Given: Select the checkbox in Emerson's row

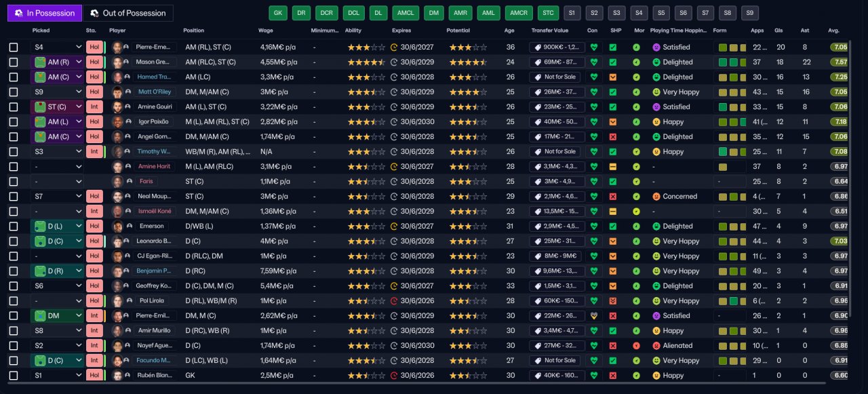Looking at the screenshot, I should pos(14,226).
